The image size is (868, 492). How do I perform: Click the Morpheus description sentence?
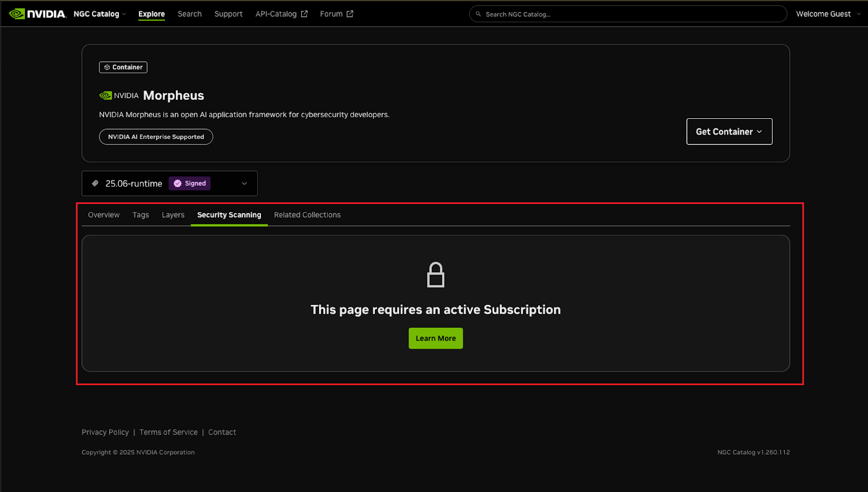point(244,114)
